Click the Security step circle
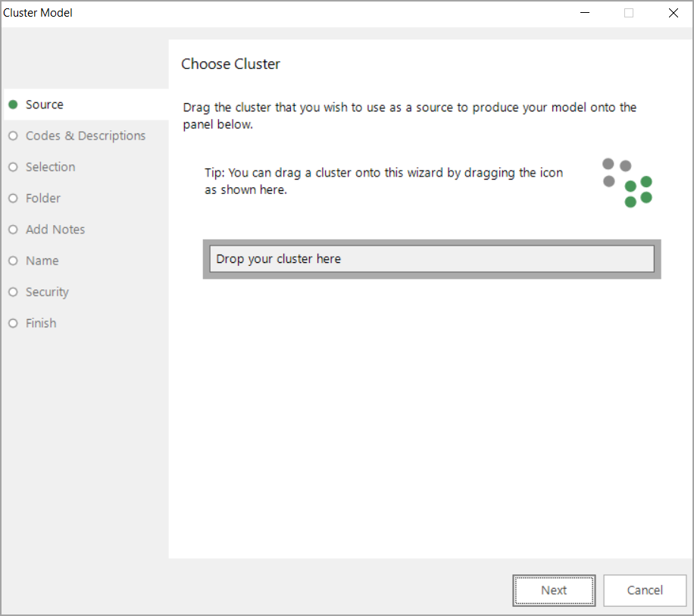The width and height of the screenshot is (694, 616). [14, 292]
